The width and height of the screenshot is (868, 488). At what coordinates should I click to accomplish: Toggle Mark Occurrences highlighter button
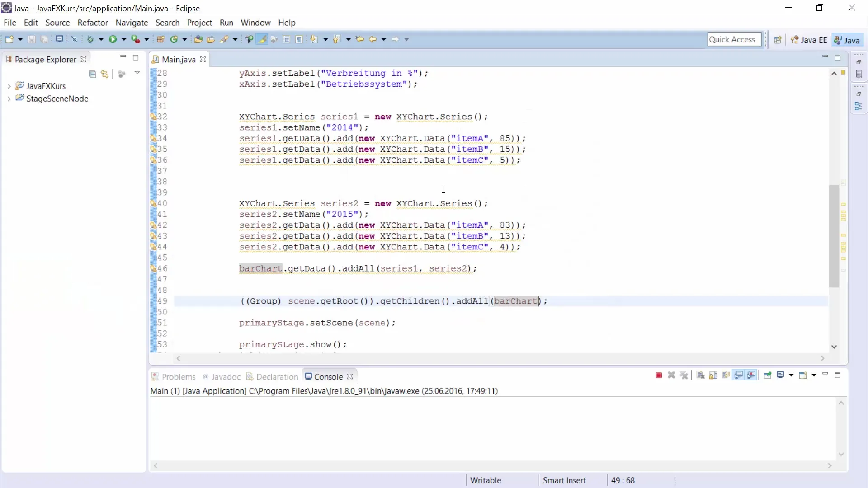[x=262, y=39]
